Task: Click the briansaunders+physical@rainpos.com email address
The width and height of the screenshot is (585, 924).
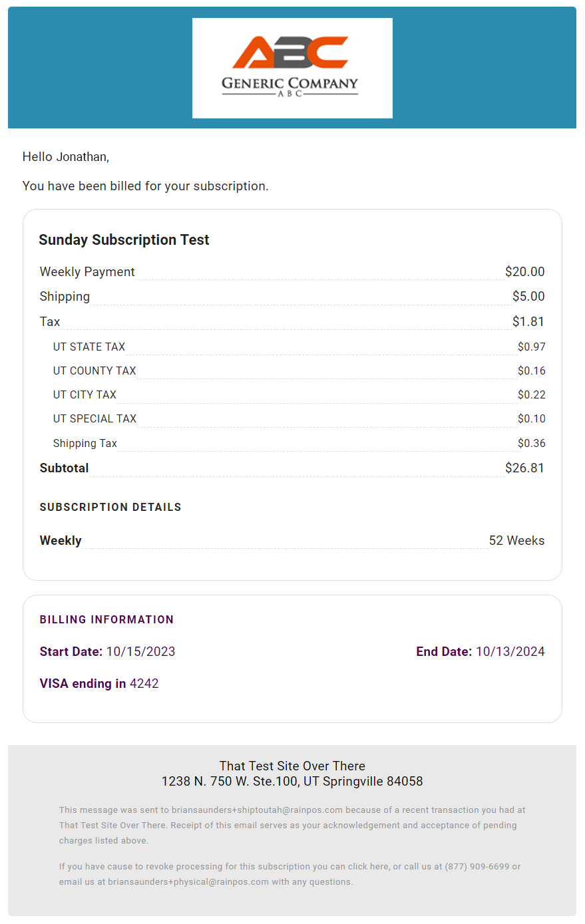Action: tap(188, 882)
